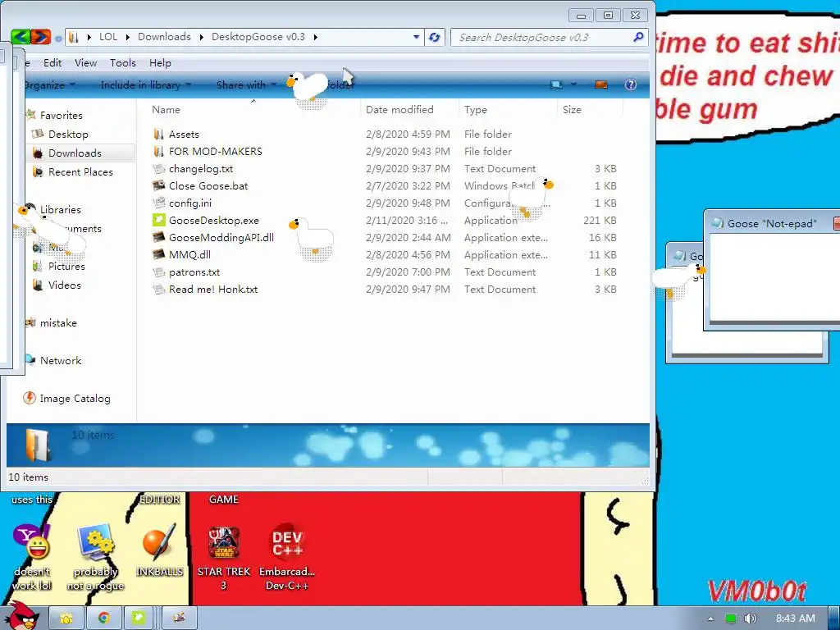Expand breadcrumb arrow after LOL

coord(127,37)
